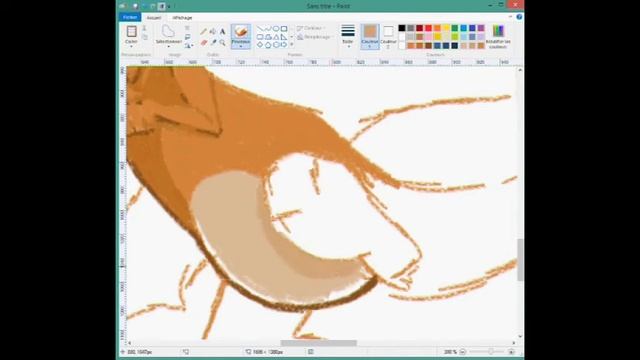Click the horizontal scrollbar thumb
Screen dimensions: 640x360
(x=318, y=343)
